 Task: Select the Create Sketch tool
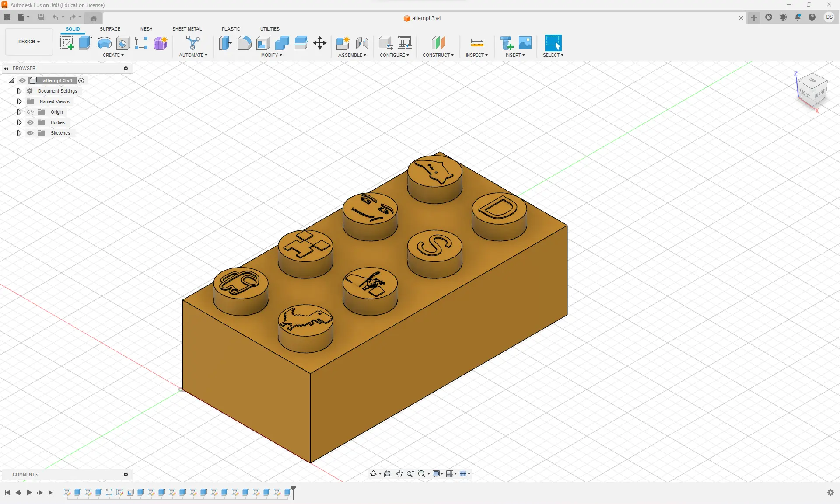(x=66, y=43)
